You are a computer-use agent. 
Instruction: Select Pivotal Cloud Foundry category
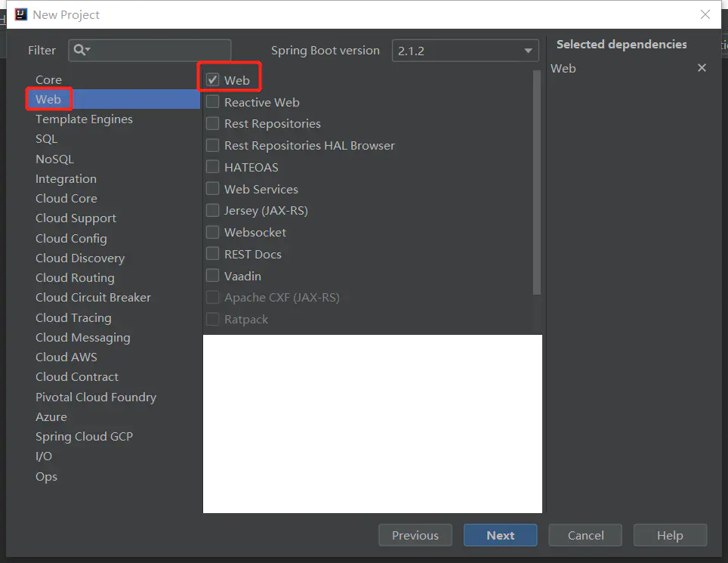(x=96, y=398)
